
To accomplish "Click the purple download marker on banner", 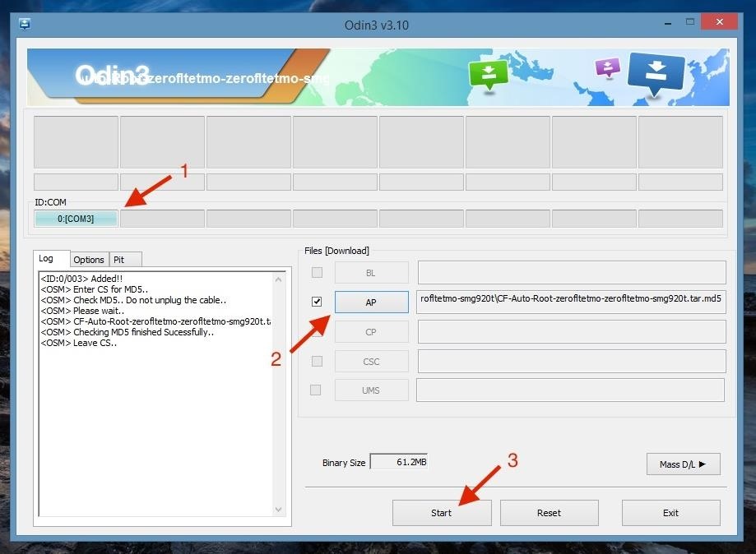I will pyautogui.click(x=608, y=68).
